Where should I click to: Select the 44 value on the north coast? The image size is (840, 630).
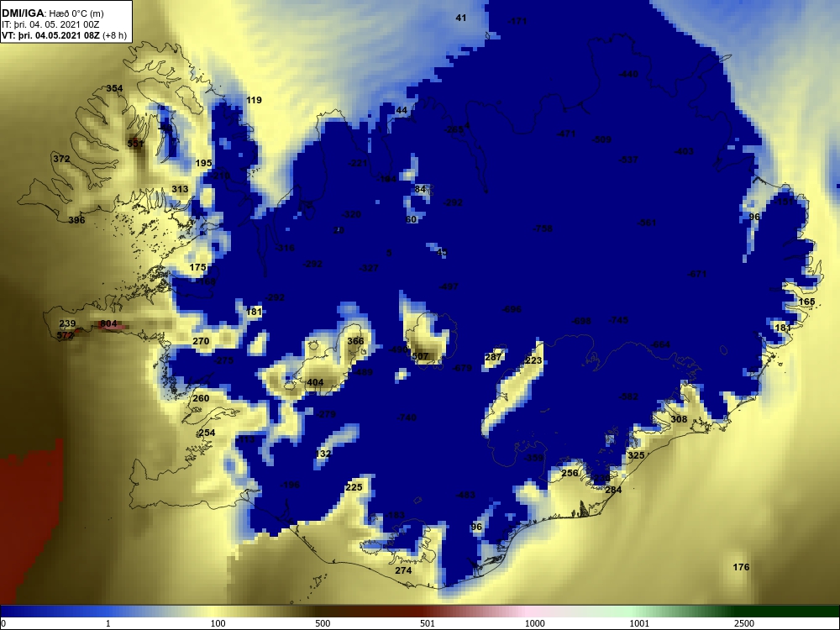[x=402, y=110]
